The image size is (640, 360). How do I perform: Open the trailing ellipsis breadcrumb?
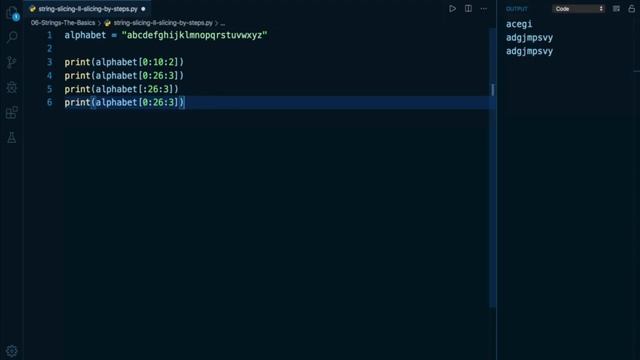pos(222,23)
